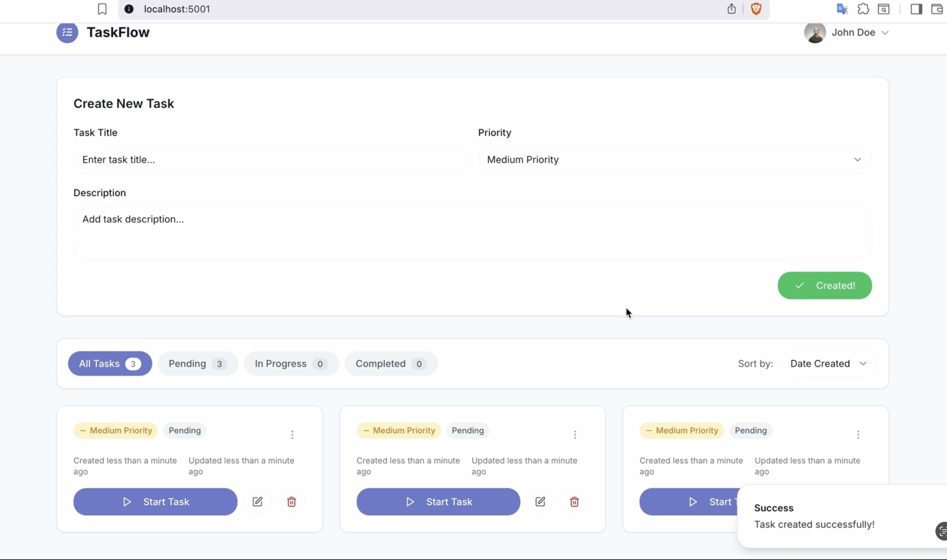Click the green Created! button
Image resolution: width=947 pixels, height=560 pixels.
point(825,285)
